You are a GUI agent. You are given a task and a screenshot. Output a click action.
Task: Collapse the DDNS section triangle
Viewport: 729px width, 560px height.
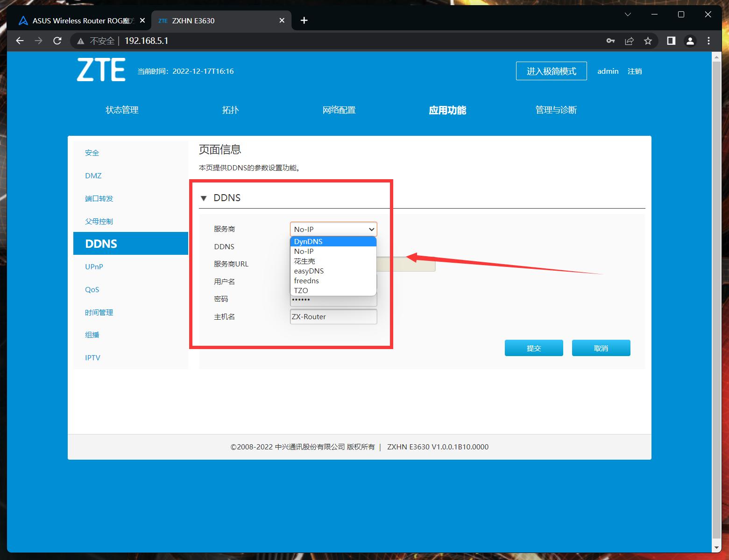click(x=204, y=198)
